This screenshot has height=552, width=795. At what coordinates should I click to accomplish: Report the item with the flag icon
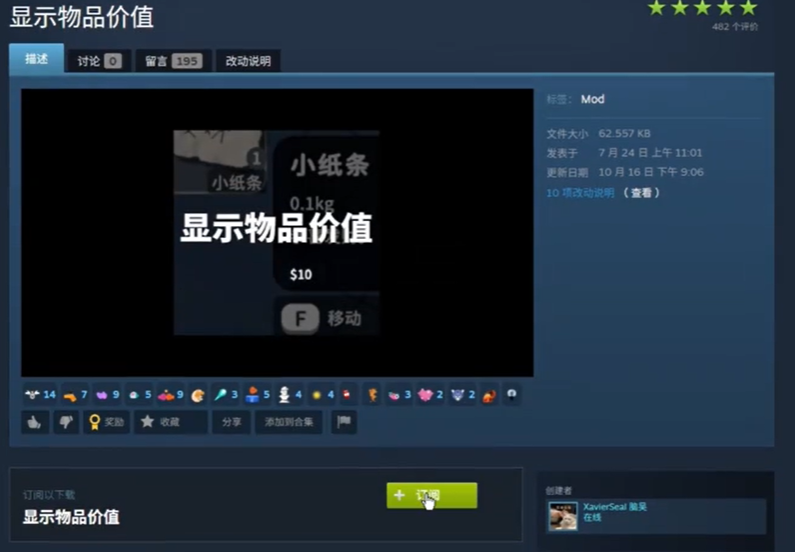(344, 422)
